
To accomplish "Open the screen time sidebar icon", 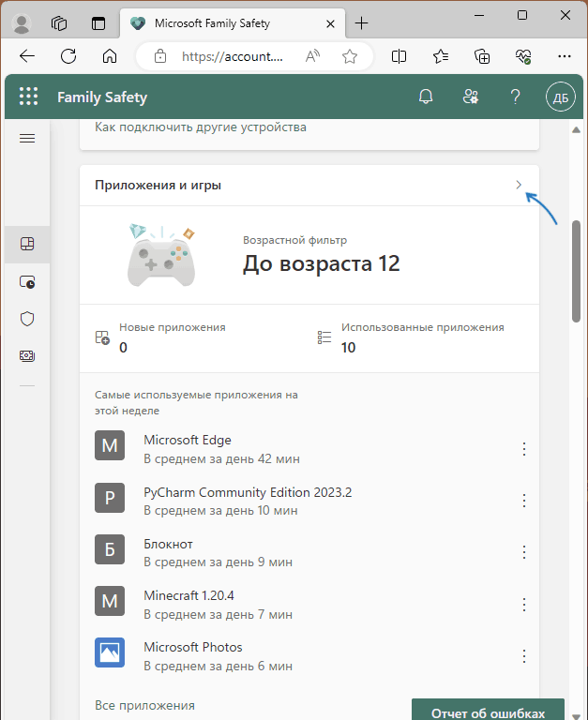I will pyautogui.click(x=27, y=281).
